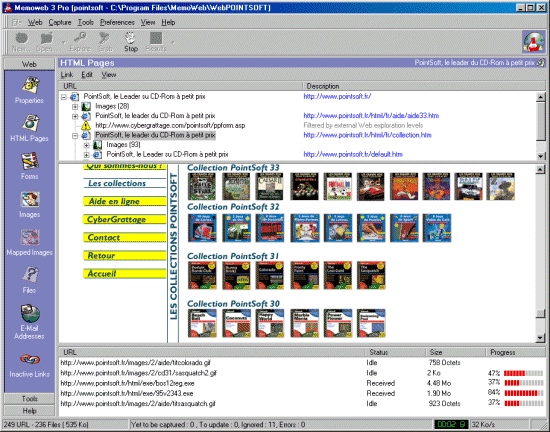
Task: Click the default.htm URL link
Action: 353,154
